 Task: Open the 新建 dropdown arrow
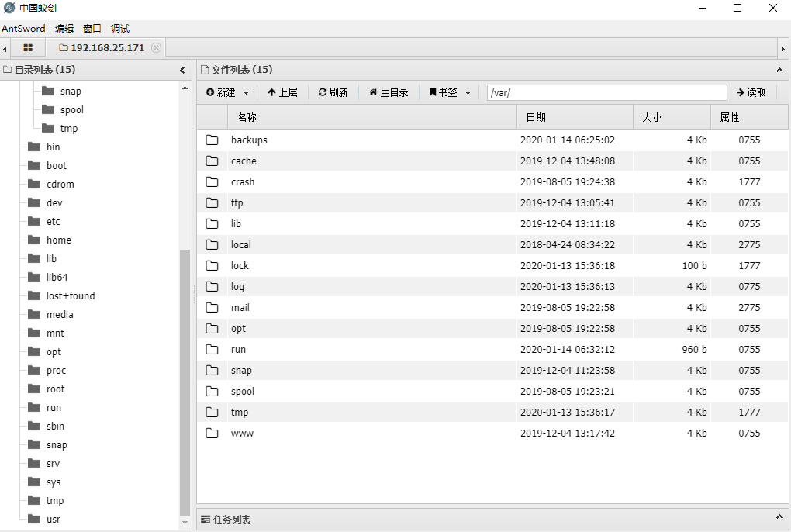click(246, 93)
